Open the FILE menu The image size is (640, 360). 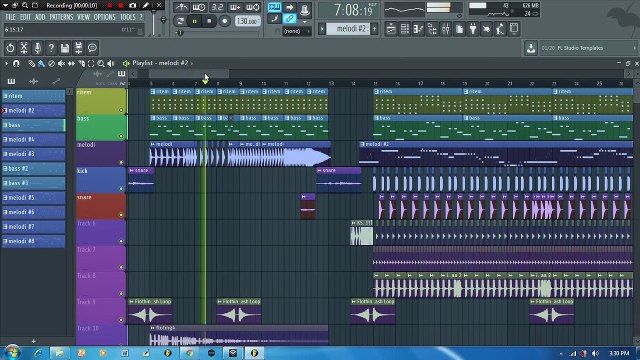coord(11,17)
